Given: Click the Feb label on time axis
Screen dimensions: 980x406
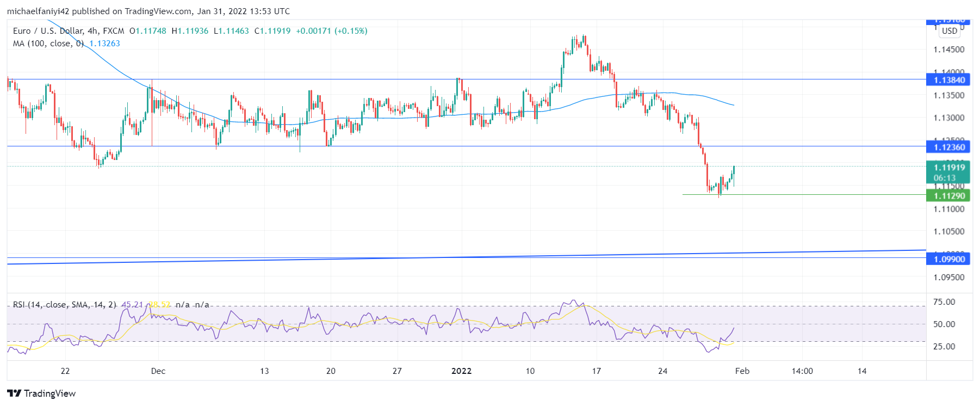Looking at the screenshot, I should pos(742,371).
